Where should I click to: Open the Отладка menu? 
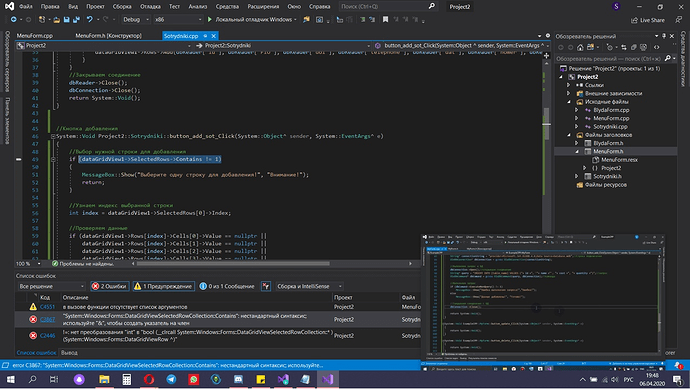point(150,7)
